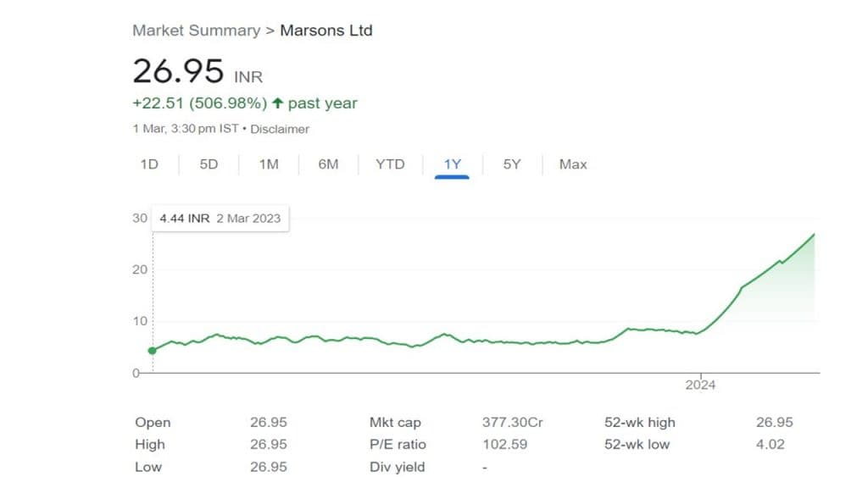Select the 1M chart range
The image size is (868, 488).
click(x=269, y=164)
